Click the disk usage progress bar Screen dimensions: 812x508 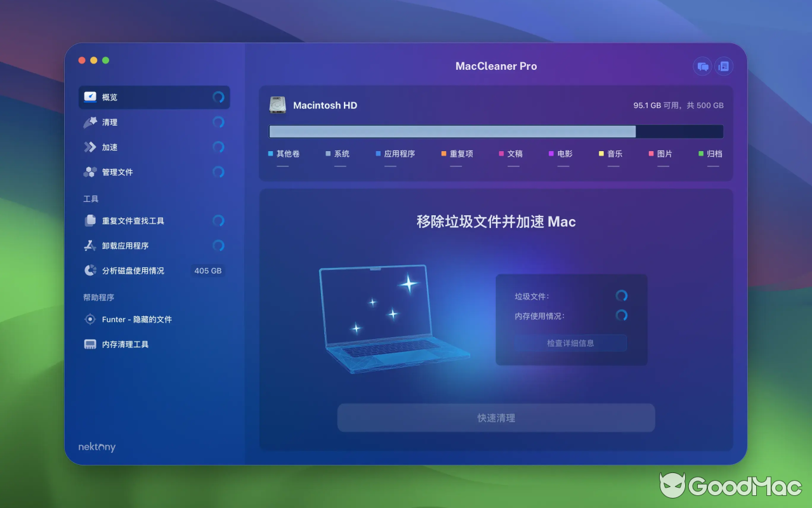(x=496, y=131)
